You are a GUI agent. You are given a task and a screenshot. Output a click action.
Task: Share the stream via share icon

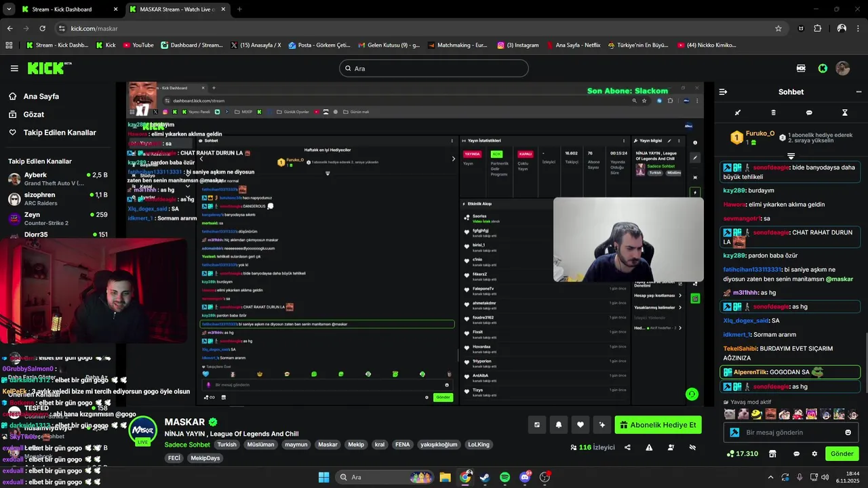tap(627, 447)
